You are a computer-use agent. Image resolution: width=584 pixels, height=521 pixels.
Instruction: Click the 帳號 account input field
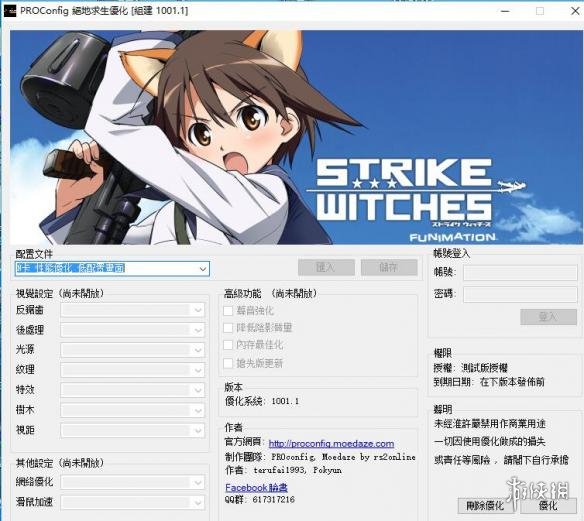(520, 272)
